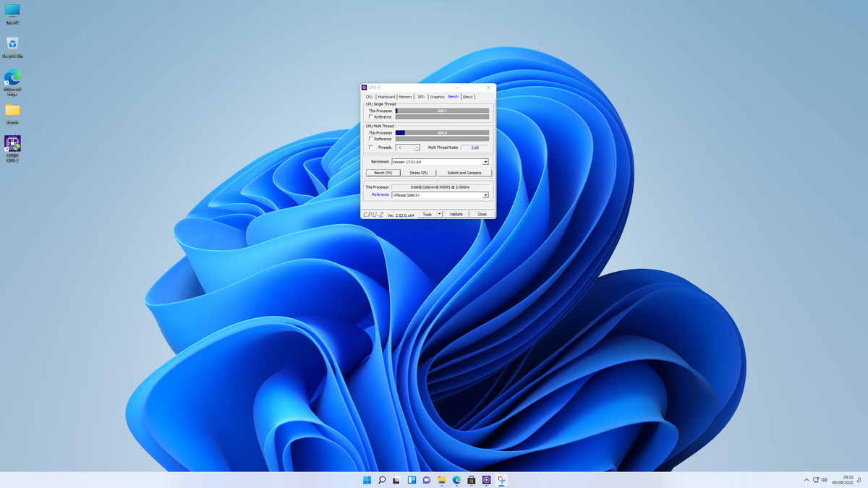Open the Threads count dropdown

coord(408,147)
